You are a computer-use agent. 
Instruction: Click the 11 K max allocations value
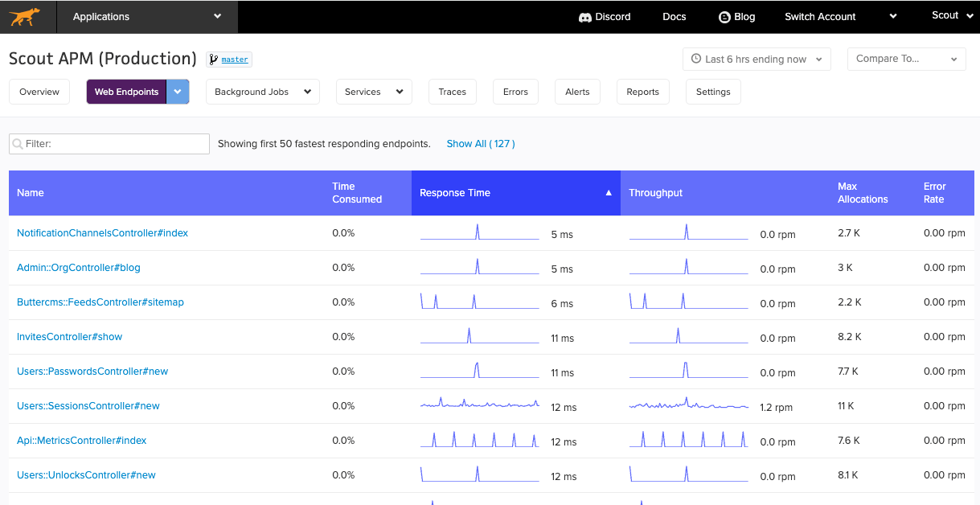coord(846,406)
